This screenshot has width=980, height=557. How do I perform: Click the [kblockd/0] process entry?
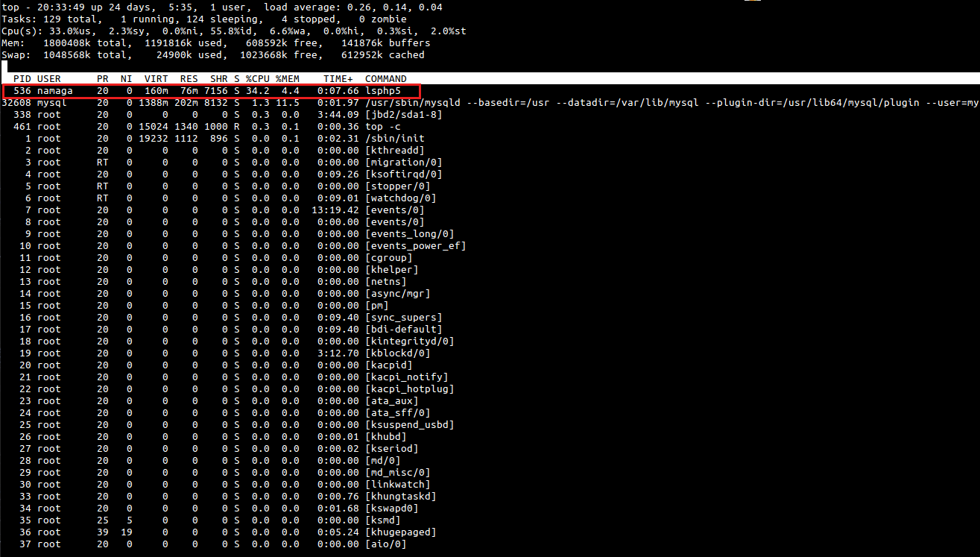(x=398, y=353)
